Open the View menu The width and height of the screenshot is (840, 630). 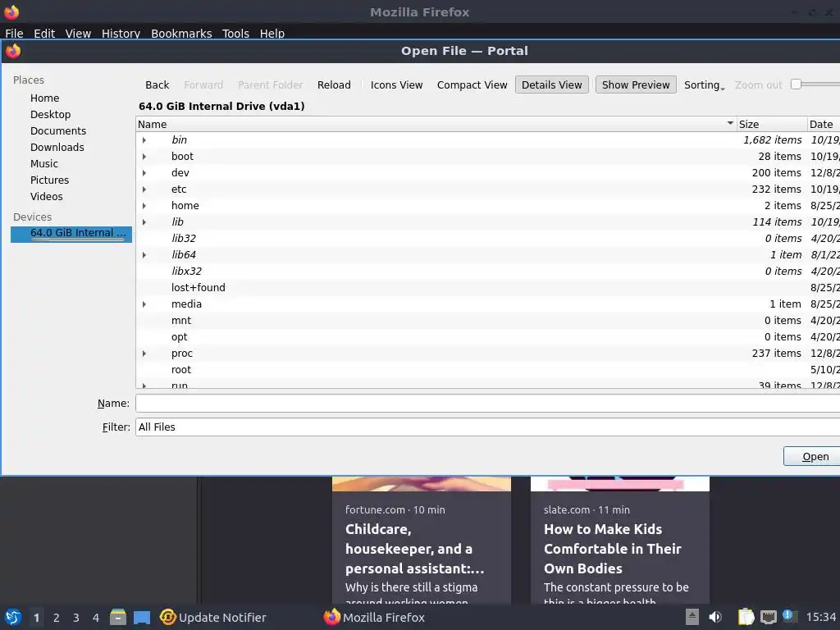coord(78,33)
